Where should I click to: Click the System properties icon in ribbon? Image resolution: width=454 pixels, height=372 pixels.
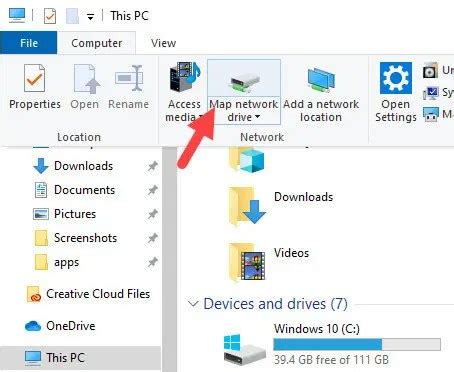click(x=430, y=93)
